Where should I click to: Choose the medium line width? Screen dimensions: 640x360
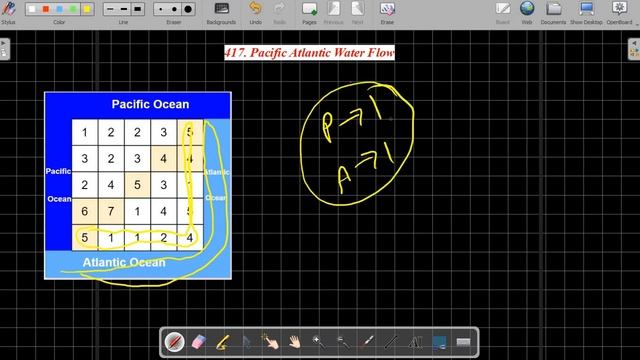point(124,9)
